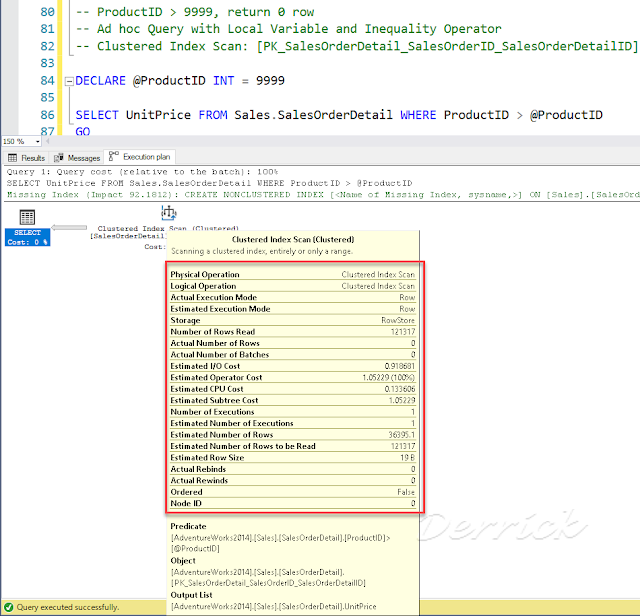Screen dimensions: 640x616
Task: Click 'Query executed successfully.' status text
Action: (x=68, y=607)
